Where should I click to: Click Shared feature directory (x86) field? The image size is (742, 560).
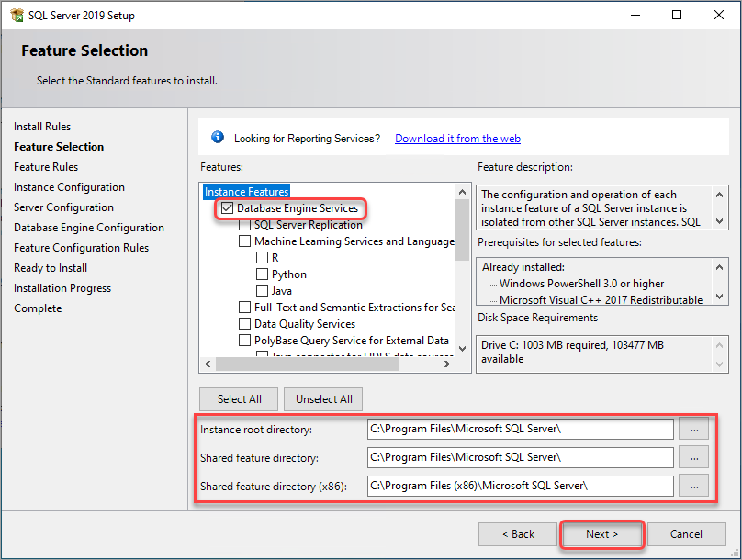click(520, 486)
